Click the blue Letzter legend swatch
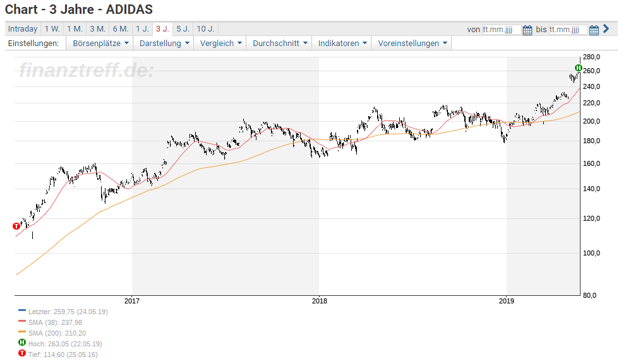 pos(22,310)
